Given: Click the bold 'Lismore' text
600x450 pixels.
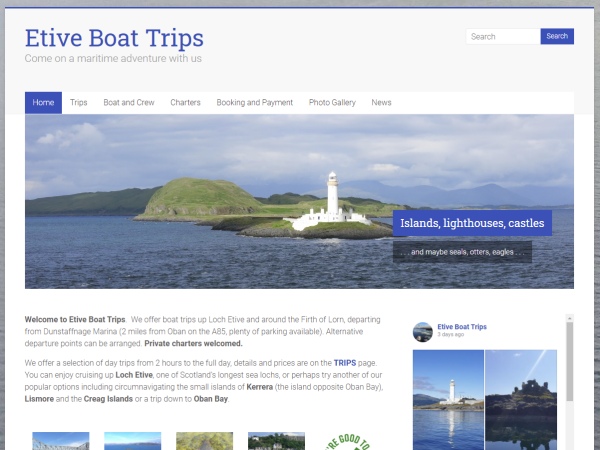Looking at the screenshot, I should (x=39, y=399).
